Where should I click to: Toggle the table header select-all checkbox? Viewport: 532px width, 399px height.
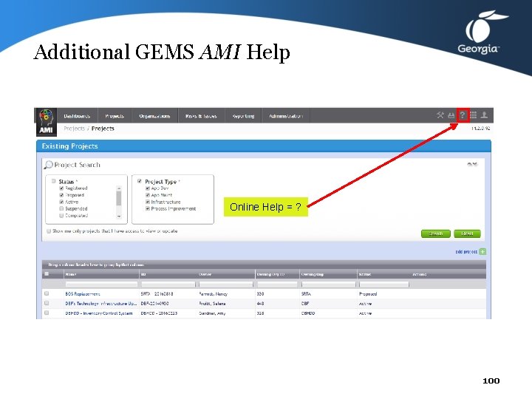47,274
